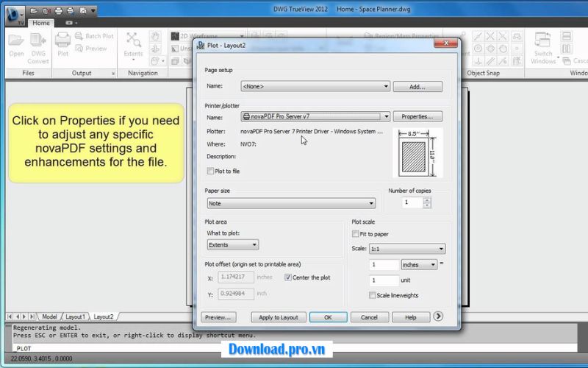Screen dimensions: 588x368
Task: Toggle the Apparent Intersection snap icon
Action: pyautogui.click(x=503, y=36)
